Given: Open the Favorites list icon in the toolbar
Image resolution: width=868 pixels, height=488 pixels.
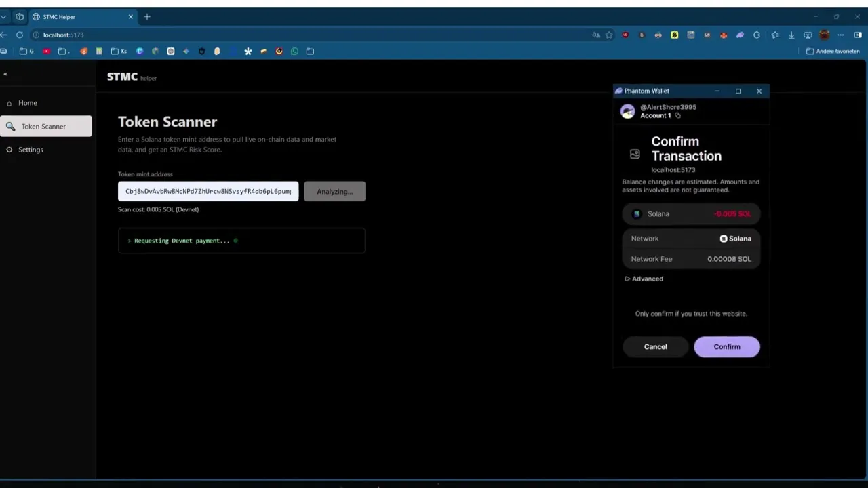Looking at the screenshot, I should click(774, 35).
